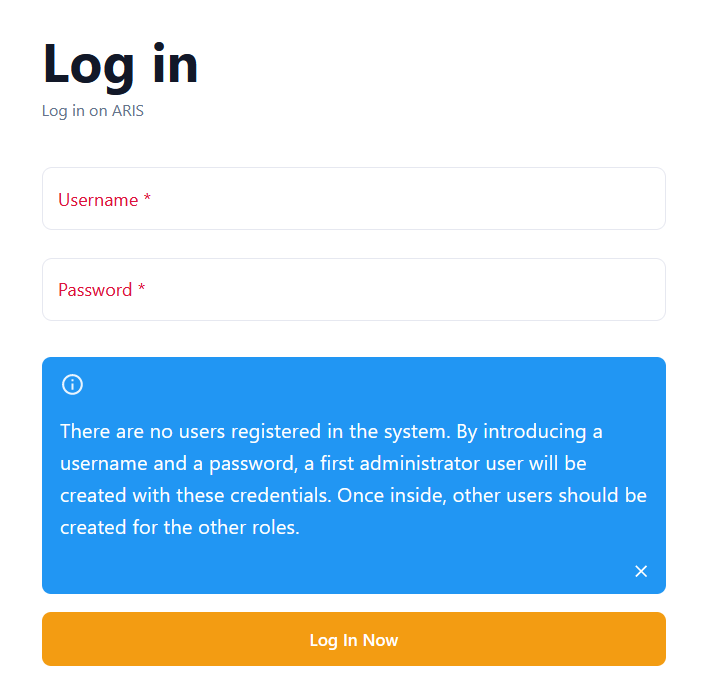Click the word ARIS in the subtitle
This screenshot has width=706, height=692.
click(128, 111)
